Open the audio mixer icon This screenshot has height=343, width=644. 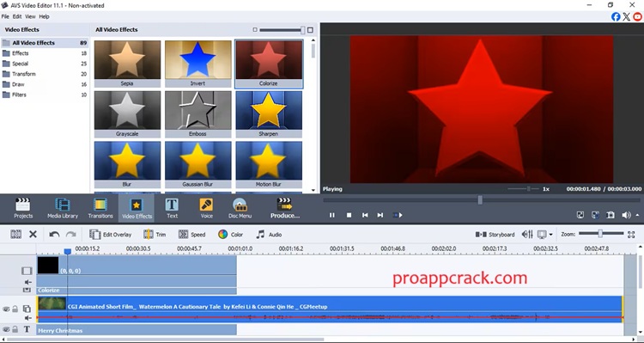(x=527, y=235)
